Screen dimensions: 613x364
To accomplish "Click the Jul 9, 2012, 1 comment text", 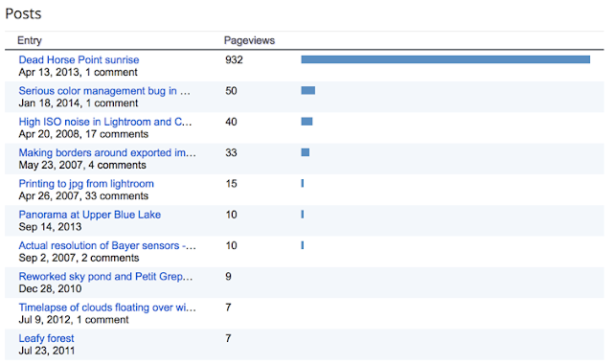I will point(74,320).
